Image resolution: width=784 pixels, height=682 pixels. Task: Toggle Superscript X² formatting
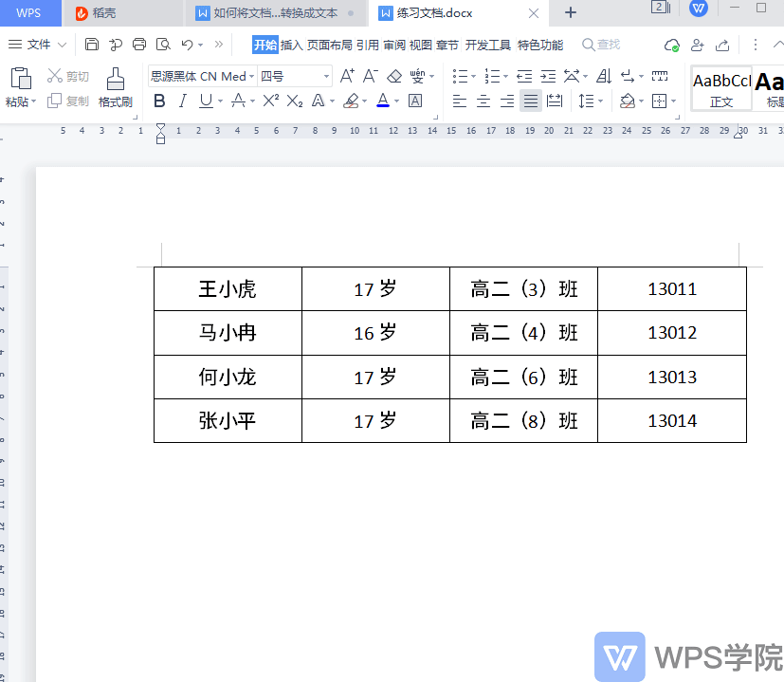[270, 101]
